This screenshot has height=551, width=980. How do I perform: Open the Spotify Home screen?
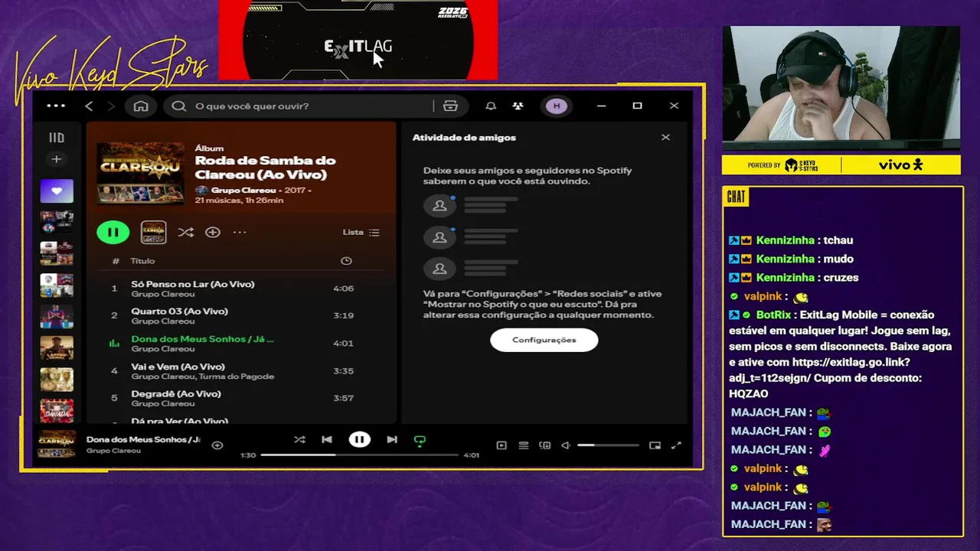click(141, 106)
